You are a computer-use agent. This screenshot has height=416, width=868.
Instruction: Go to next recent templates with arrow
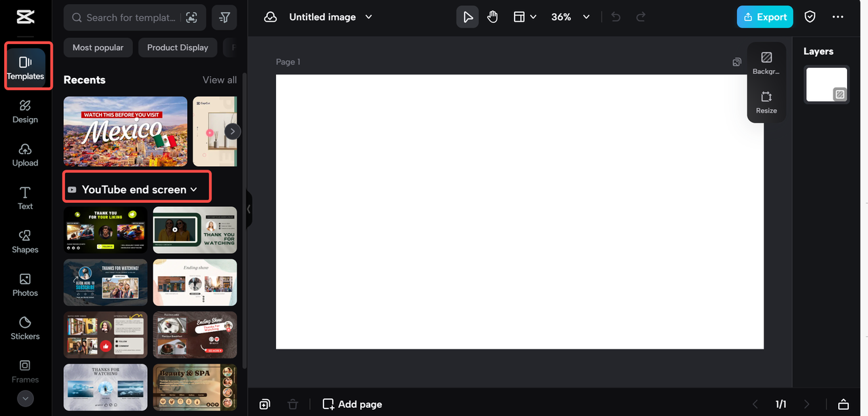pos(233,131)
